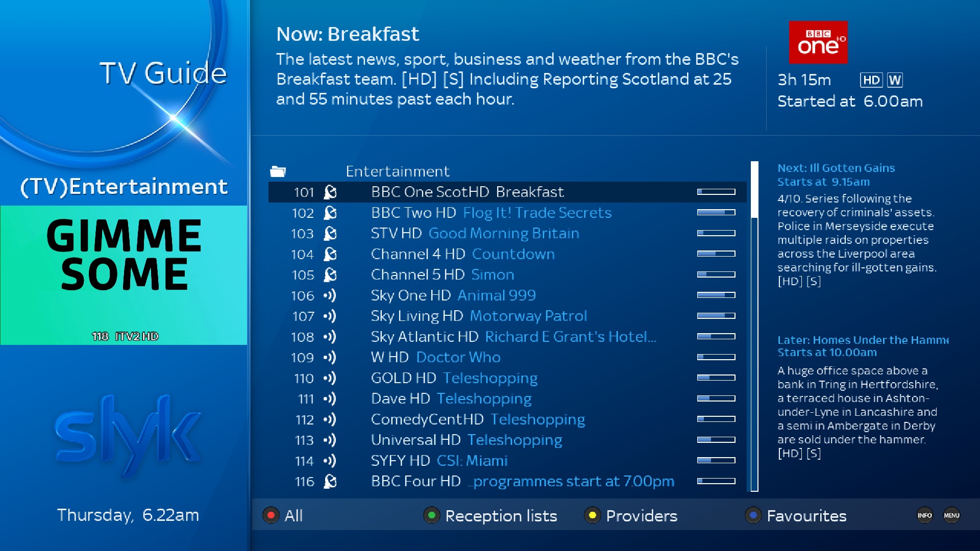The height and width of the screenshot is (551, 980).
Task: Click the signal icon beside W HD
Action: tap(330, 358)
